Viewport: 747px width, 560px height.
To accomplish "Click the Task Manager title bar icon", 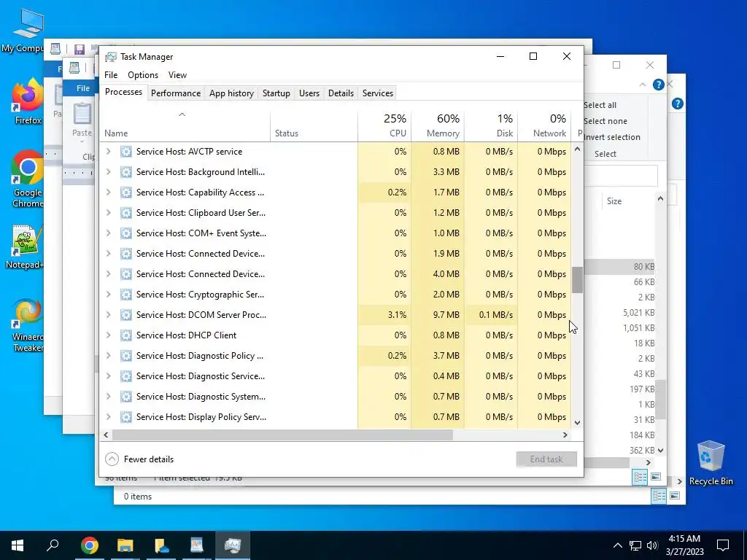I will coord(111,57).
